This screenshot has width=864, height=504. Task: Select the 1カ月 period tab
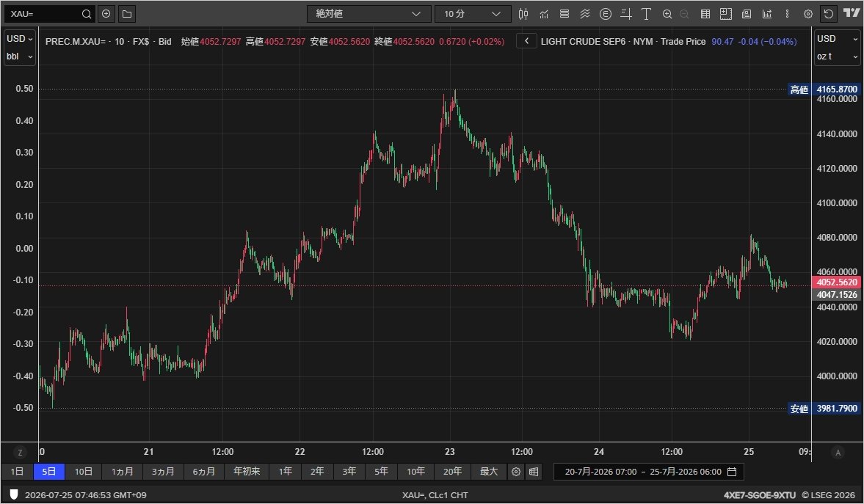click(123, 472)
